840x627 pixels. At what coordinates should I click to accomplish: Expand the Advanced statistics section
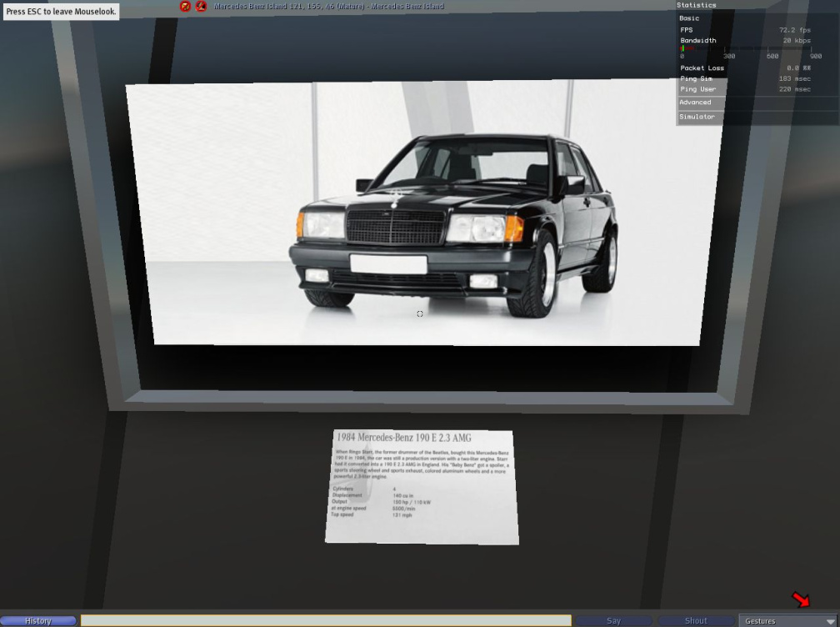click(695, 103)
